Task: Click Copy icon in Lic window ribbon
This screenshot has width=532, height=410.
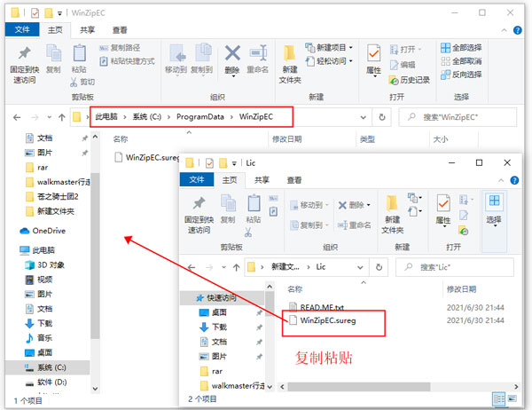Action: (228, 209)
